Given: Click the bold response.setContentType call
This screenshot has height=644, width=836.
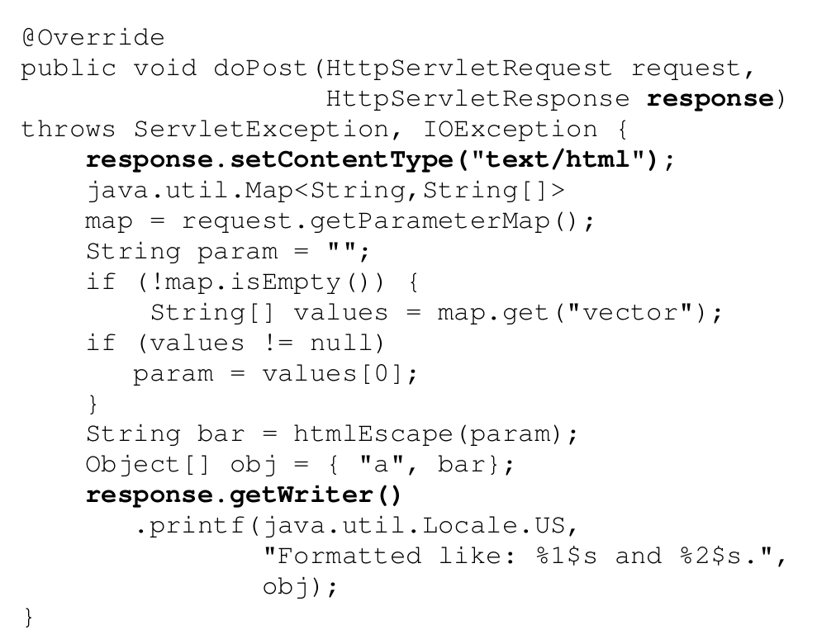Looking at the screenshot, I should (x=380, y=160).
